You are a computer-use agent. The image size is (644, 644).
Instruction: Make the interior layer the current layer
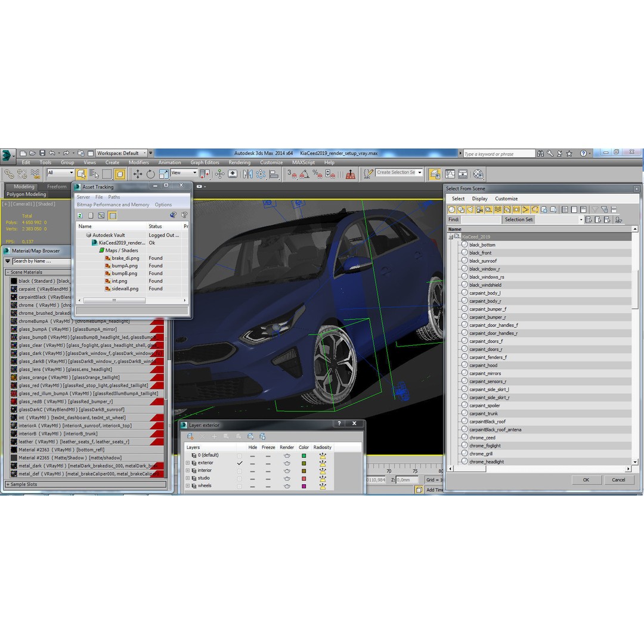click(x=240, y=470)
